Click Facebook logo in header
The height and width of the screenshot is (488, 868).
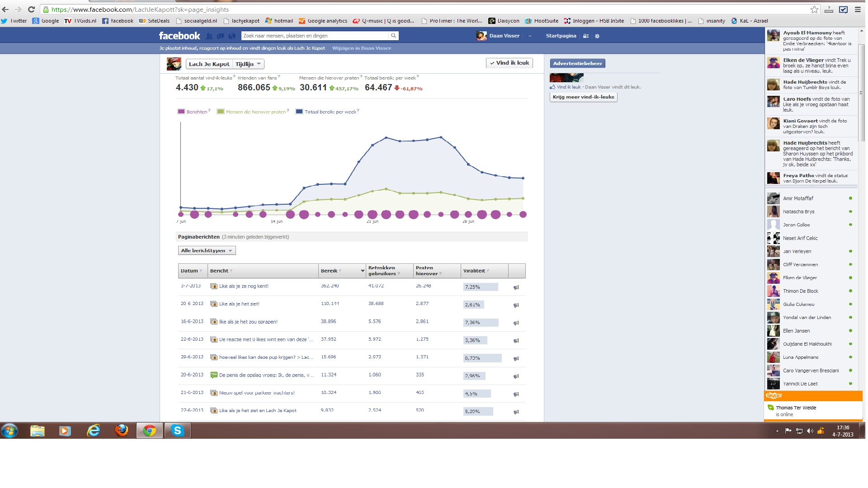179,36
